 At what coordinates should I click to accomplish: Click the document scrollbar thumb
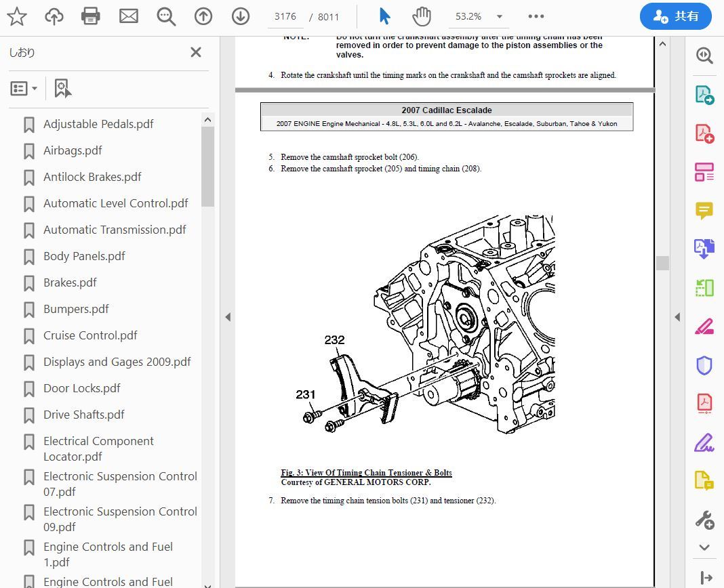[x=662, y=263]
